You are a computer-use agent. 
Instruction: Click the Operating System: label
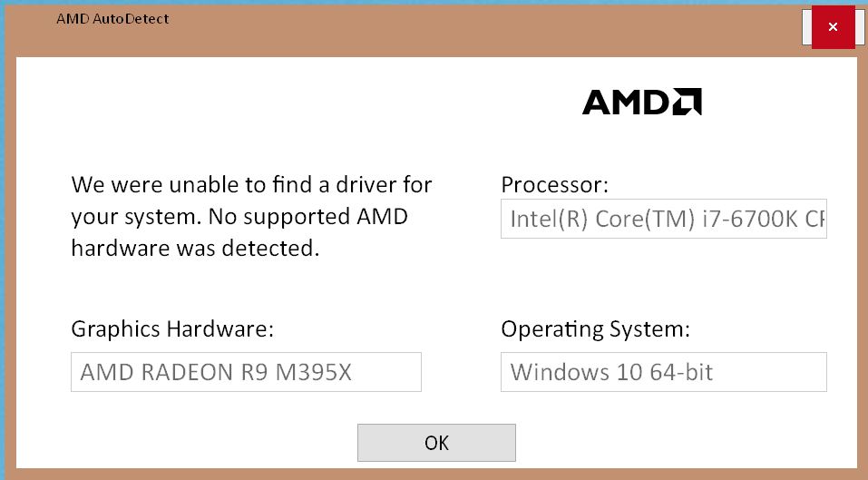(x=595, y=329)
